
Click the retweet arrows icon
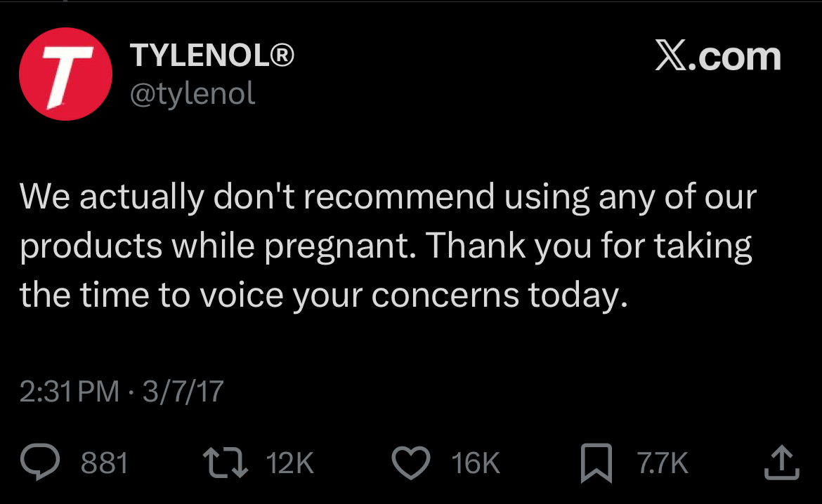pos(226,463)
